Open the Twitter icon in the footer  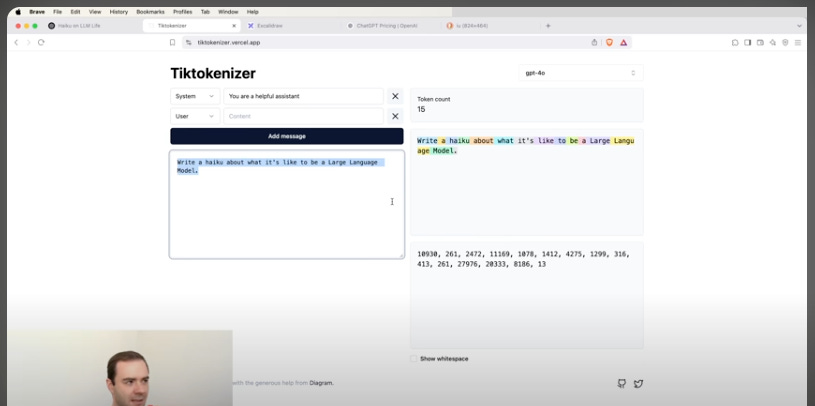[638, 384]
